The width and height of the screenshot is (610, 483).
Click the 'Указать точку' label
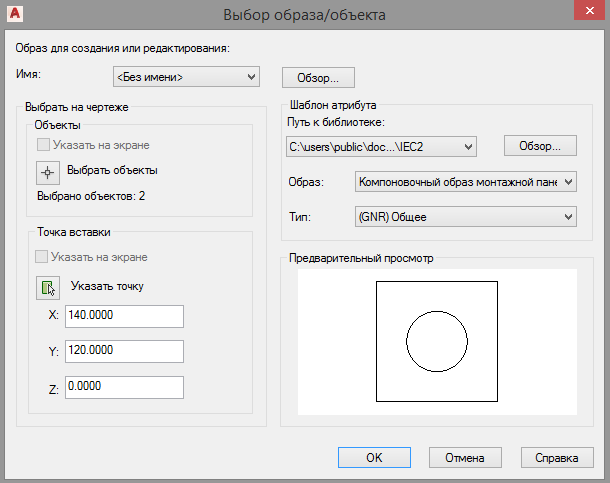107,286
